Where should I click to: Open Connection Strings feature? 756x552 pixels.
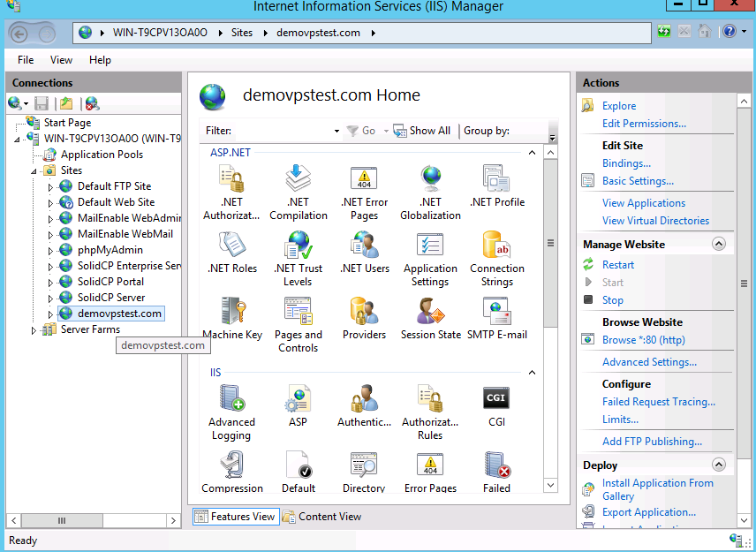[497, 258]
